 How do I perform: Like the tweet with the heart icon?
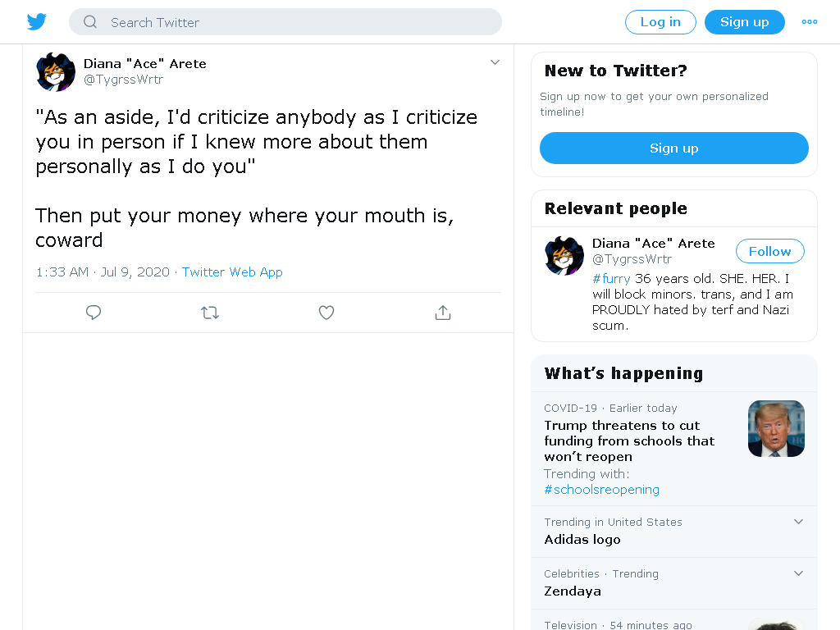click(x=326, y=313)
